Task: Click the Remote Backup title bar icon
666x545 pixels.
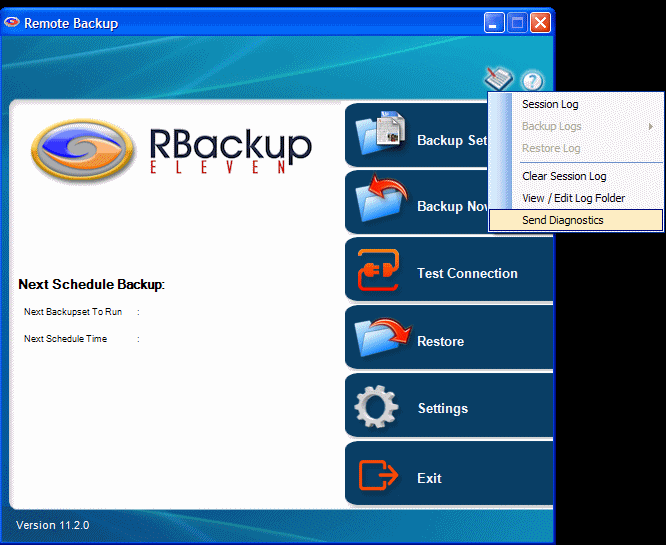Action: [12, 22]
